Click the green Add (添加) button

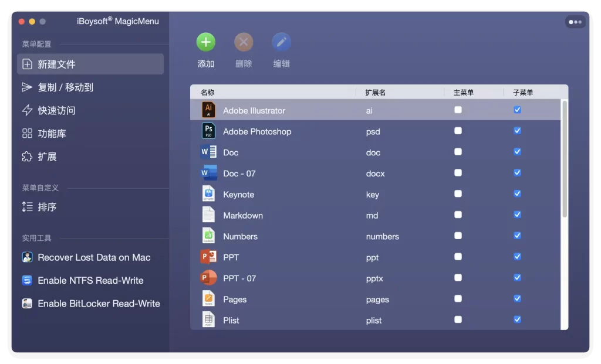pos(205,42)
